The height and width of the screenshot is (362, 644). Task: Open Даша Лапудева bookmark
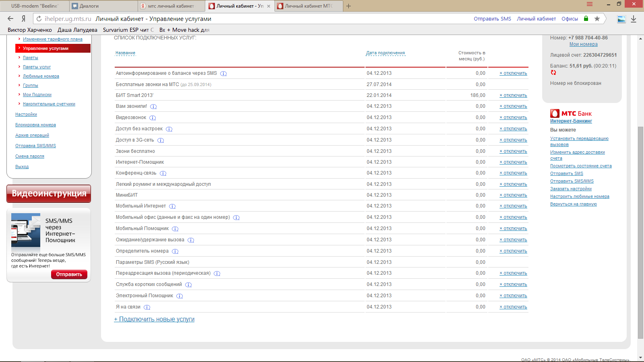[x=77, y=30]
